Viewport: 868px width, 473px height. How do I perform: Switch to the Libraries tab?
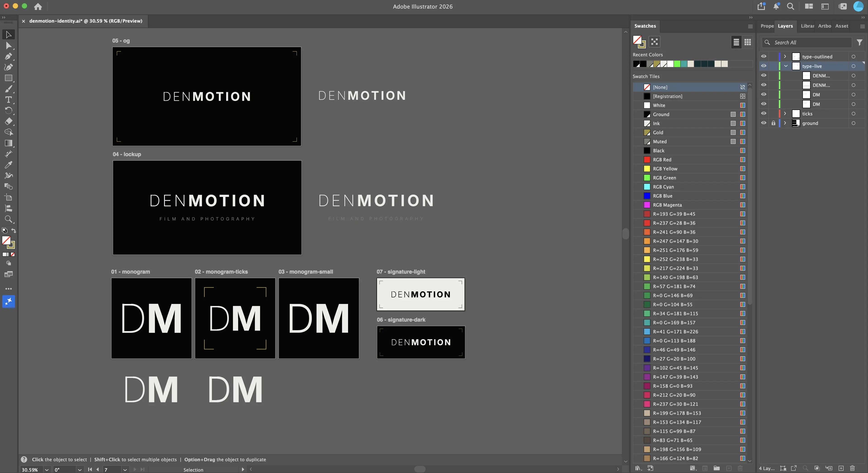[807, 26]
